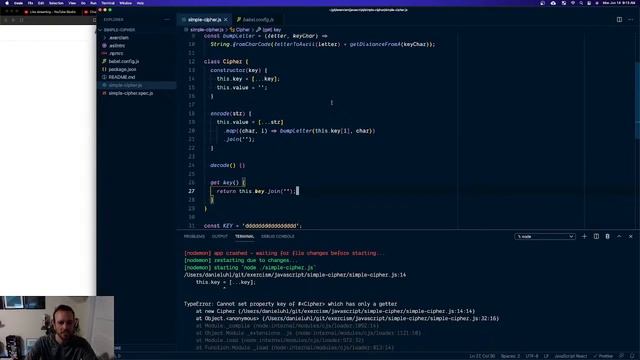Open the Edit menu
Viewport: 640px width, 360px height.
click(41, 3)
